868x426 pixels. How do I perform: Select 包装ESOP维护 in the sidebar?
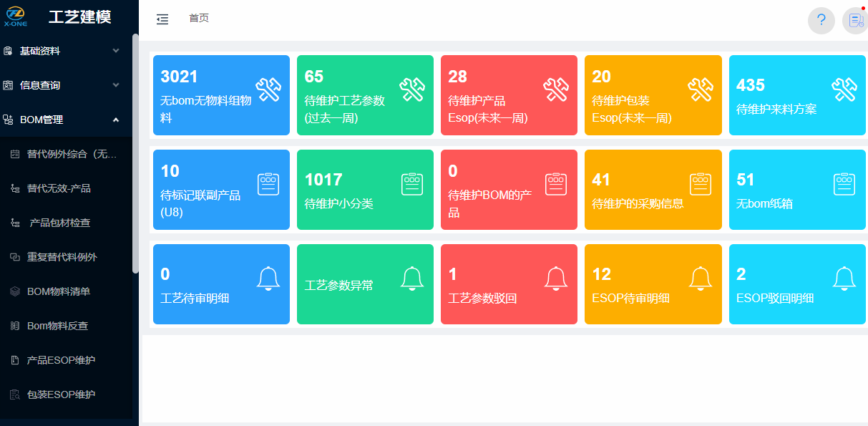(61, 394)
